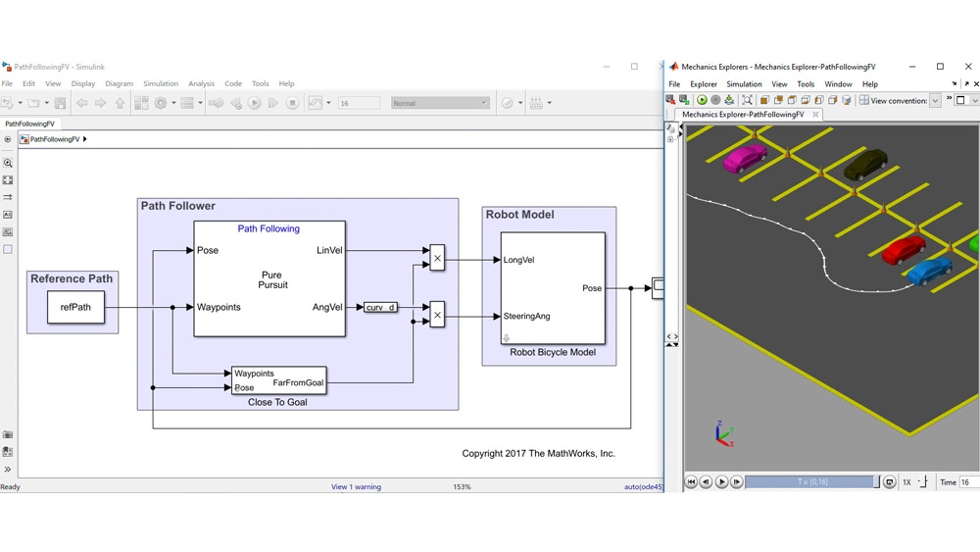
Task: Open the Analysis menu in Simulink
Action: coord(201,84)
